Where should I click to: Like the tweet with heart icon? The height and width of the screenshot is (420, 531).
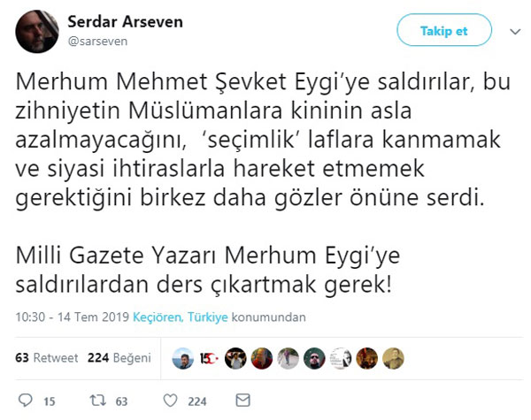(x=172, y=401)
